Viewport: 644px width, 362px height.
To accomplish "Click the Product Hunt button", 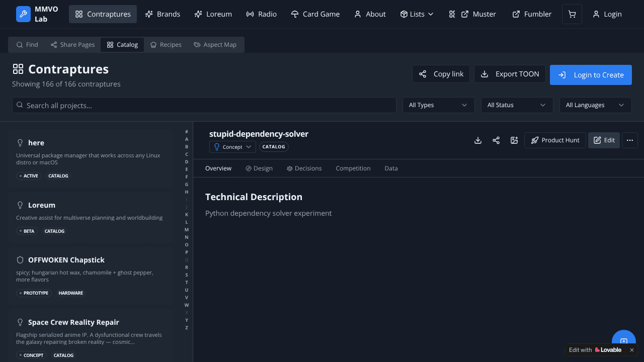I will [x=555, y=140].
